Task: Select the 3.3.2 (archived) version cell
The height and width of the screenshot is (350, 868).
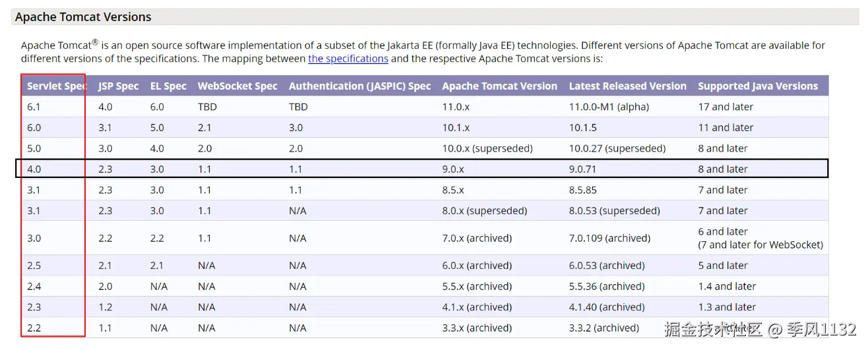Action: pyautogui.click(x=604, y=328)
